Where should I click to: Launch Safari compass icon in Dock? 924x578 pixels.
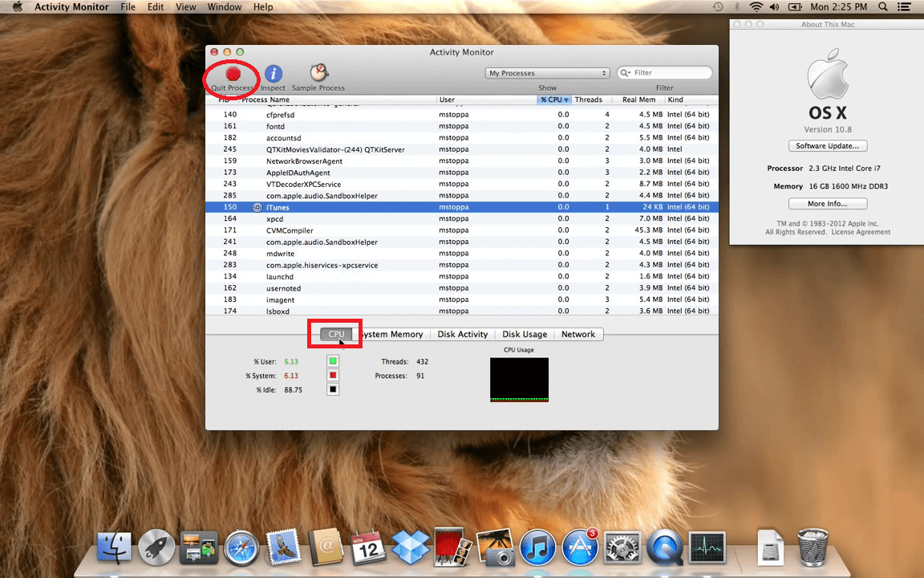[241, 547]
